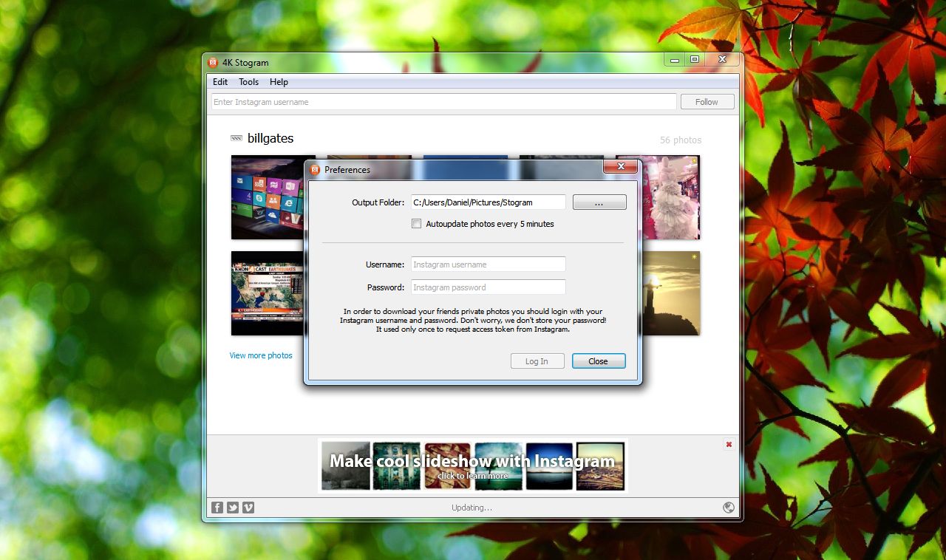Click the Make cool slideshow banner

point(473,465)
